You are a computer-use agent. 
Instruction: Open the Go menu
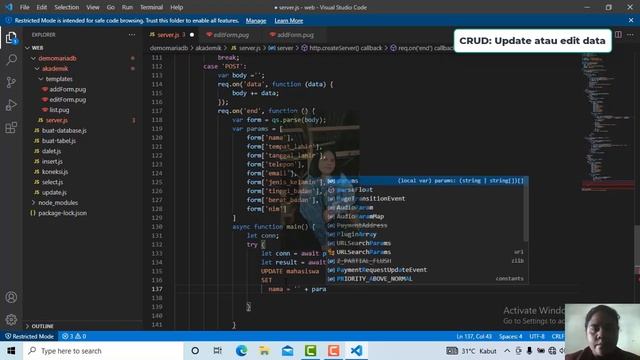pyautogui.click(x=111, y=7)
